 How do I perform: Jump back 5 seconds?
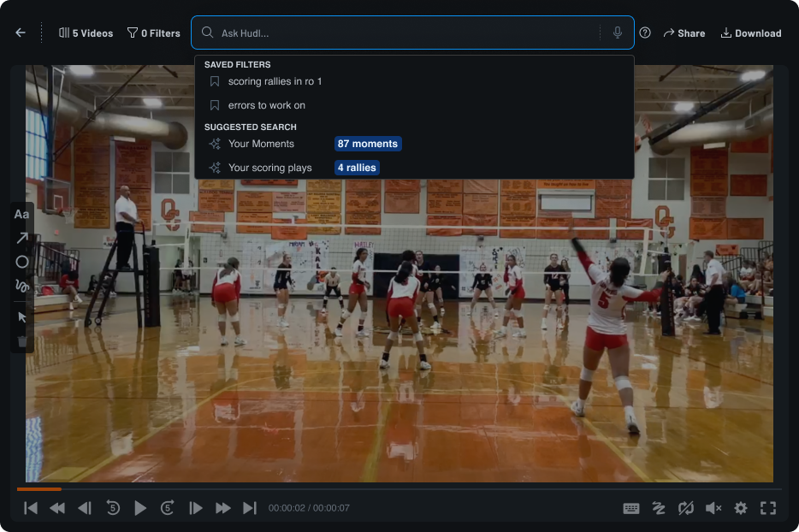[113, 508]
